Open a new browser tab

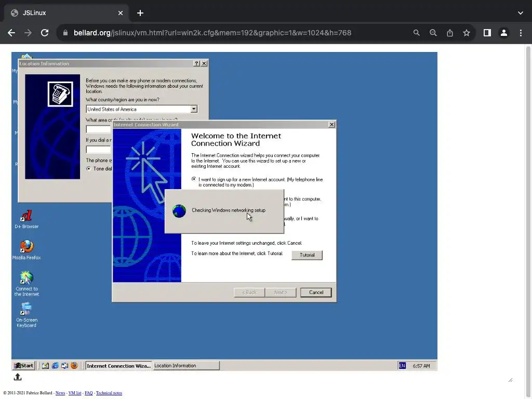(x=140, y=13)
